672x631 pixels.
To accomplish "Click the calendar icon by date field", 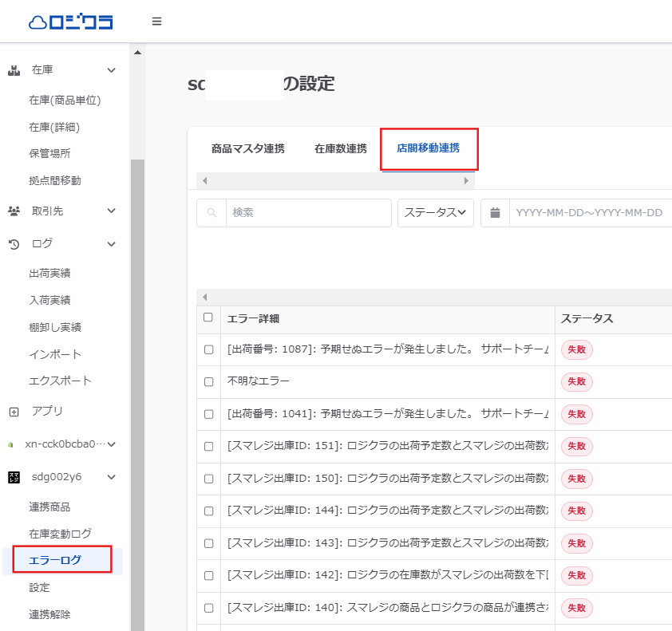I will [495, 213].
